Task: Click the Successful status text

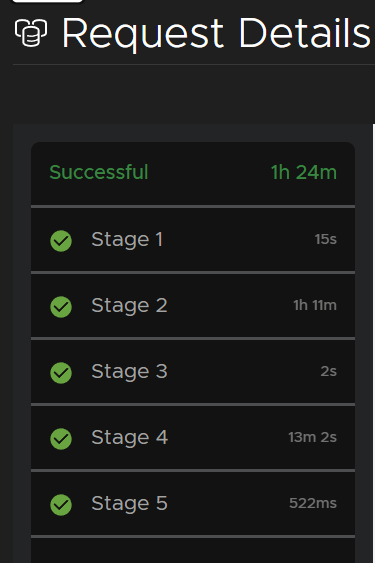Action: click(99, 172)
